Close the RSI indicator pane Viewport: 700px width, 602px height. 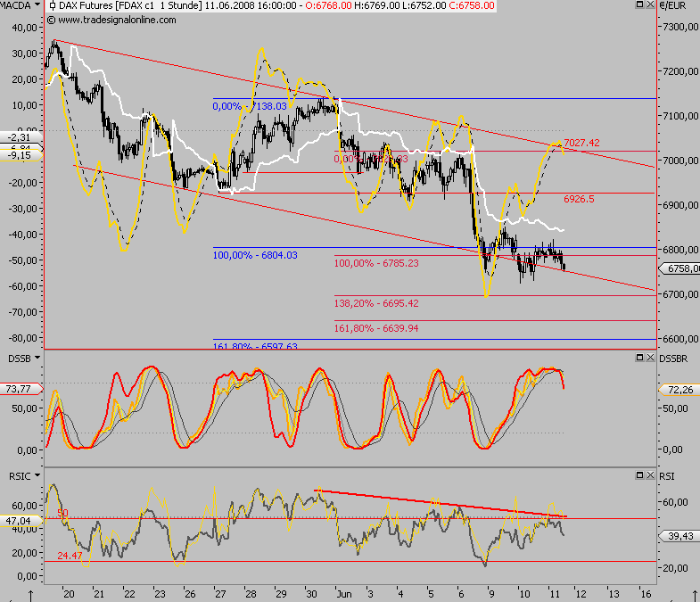tap(650, 475)
